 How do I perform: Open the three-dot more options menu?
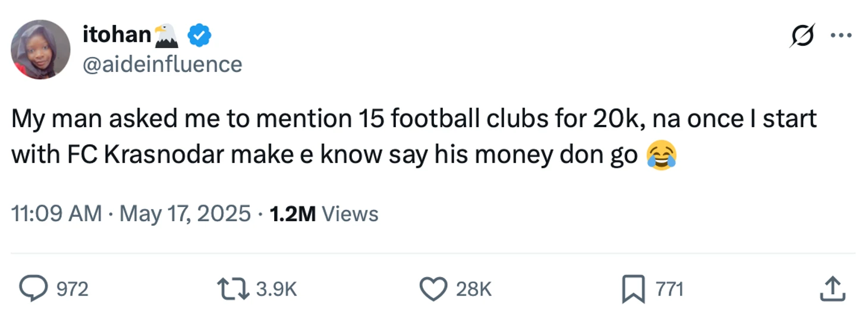(x=841, y=36)
